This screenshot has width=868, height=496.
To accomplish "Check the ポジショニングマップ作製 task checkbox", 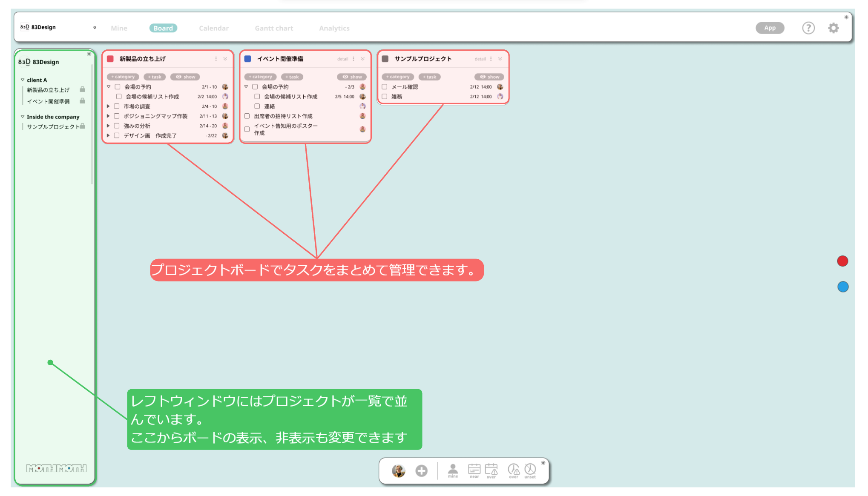I will click(x=117, y=116).
